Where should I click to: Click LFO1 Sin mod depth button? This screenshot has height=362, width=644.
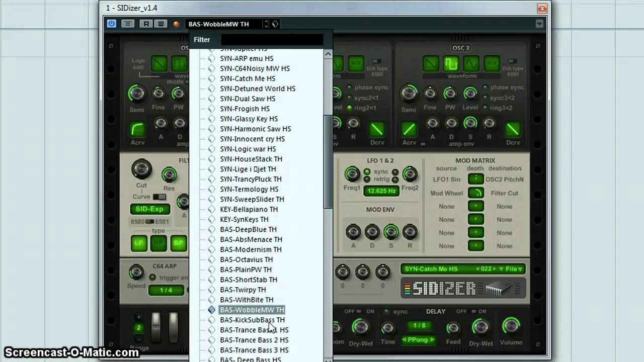click(475, 179)
